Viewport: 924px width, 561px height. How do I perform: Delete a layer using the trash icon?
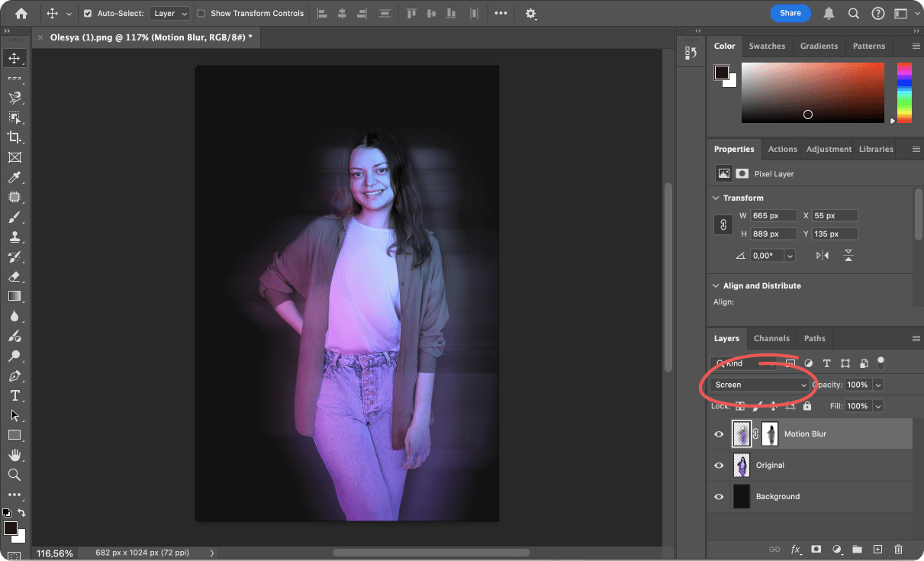click(x=898, y=549)
